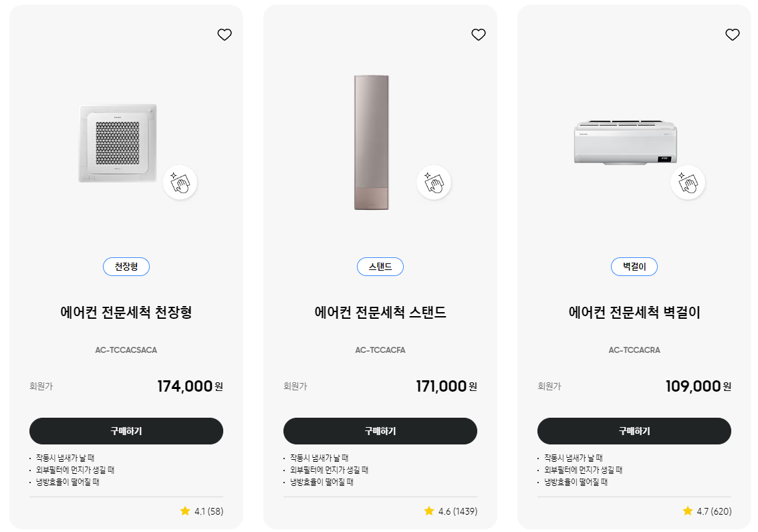Viewport: 758px width, 532px height.
Task: Toggle the 천장형 category badge
Action: (126, 266)
